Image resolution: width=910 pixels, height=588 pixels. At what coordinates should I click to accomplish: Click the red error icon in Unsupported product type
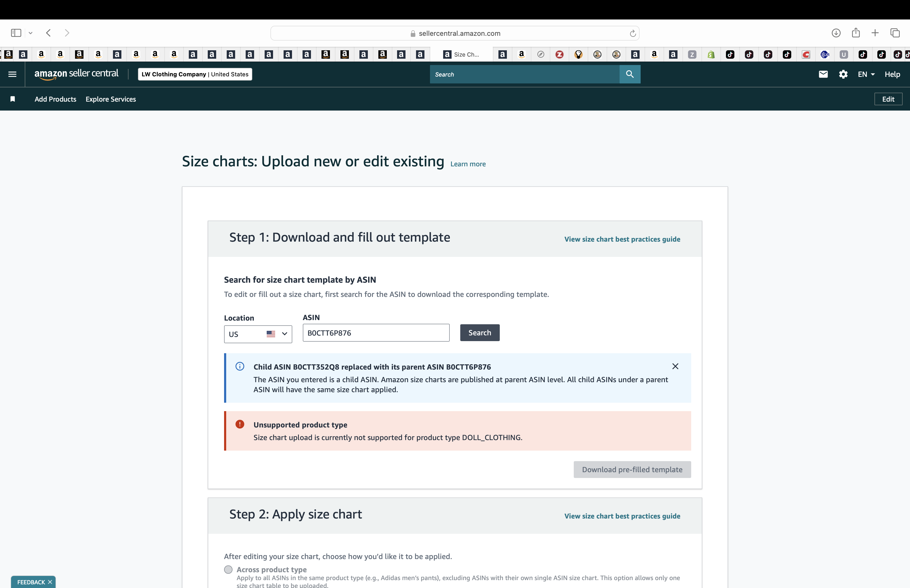[x=240, y=424]
